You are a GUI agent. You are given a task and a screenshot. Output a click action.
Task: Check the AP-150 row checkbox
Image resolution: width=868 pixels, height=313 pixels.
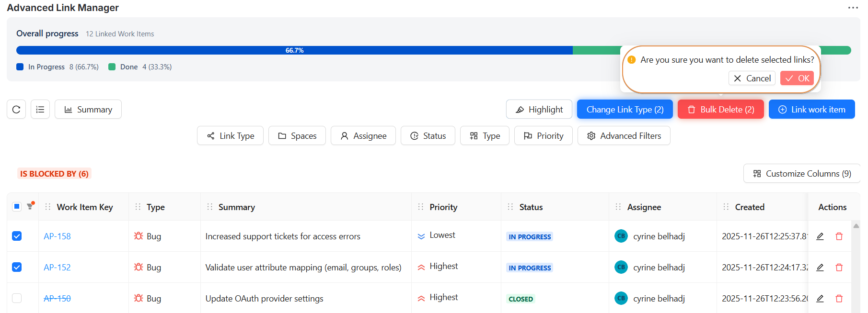tap(17, 298)
